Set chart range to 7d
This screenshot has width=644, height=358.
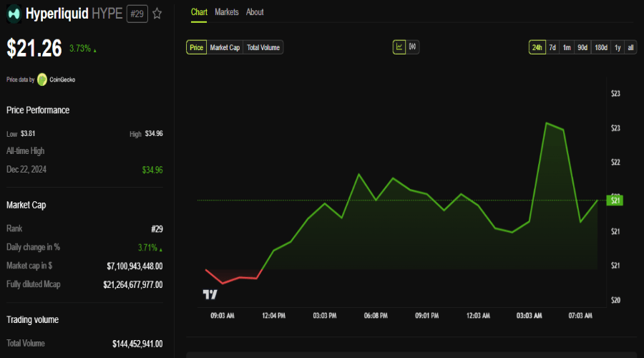click(552, 47)
